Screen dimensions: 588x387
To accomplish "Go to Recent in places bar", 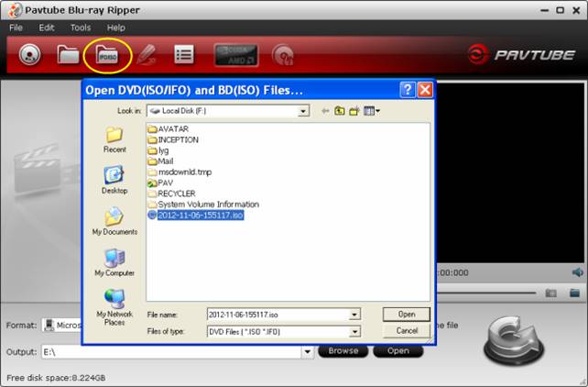I will (114, 139).
